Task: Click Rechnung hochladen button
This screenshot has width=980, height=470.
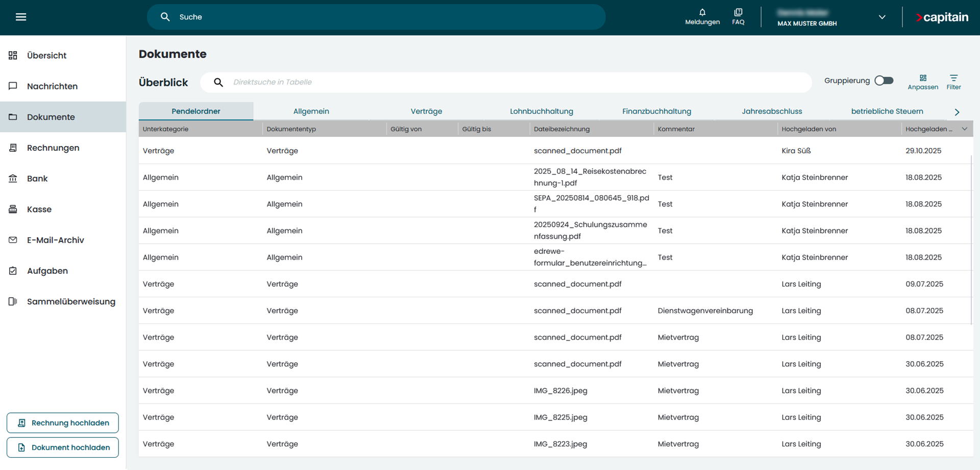Action: (x=63, y=422)
